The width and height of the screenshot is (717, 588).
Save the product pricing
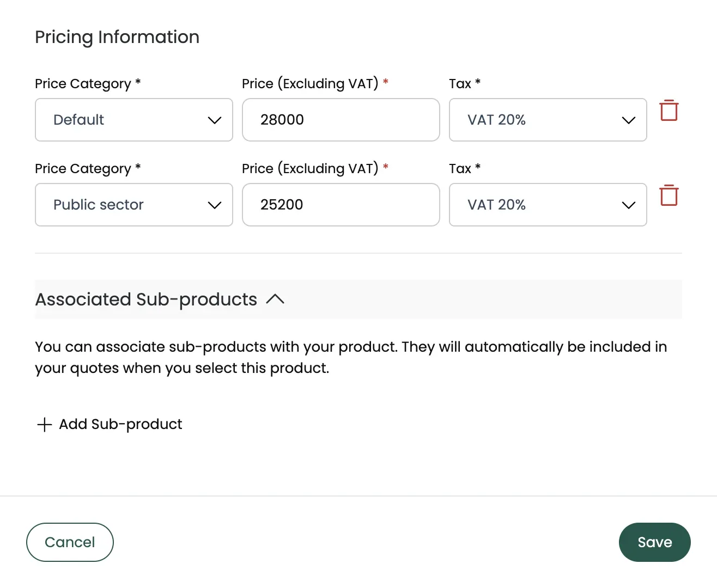click(655, 542)
